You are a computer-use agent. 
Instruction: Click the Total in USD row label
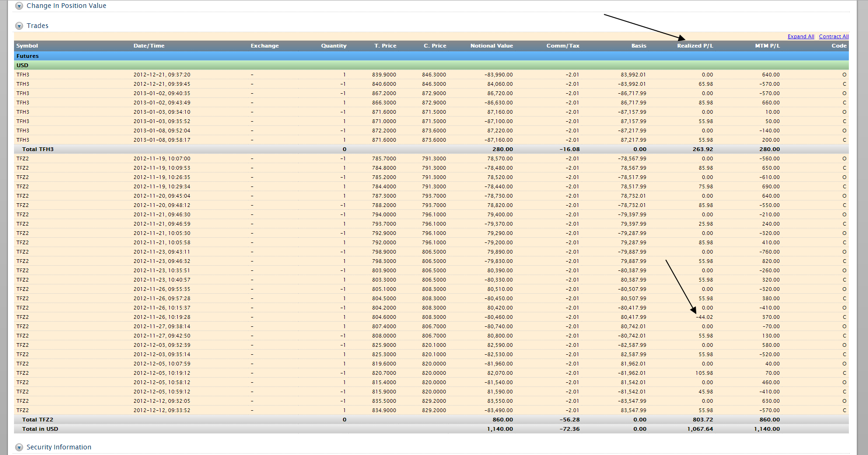[x=40, y=429]
